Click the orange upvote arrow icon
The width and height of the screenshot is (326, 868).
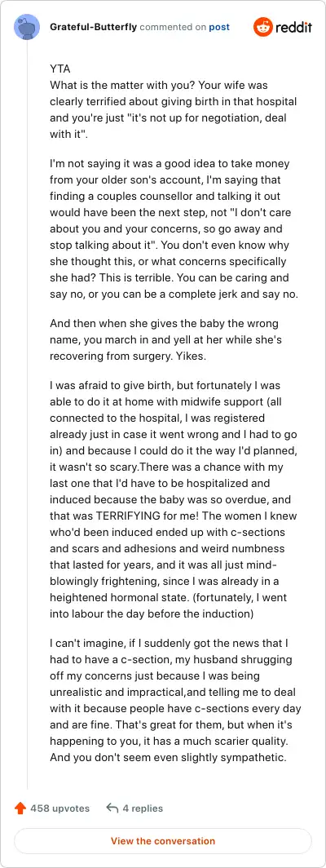pos(20,808)
